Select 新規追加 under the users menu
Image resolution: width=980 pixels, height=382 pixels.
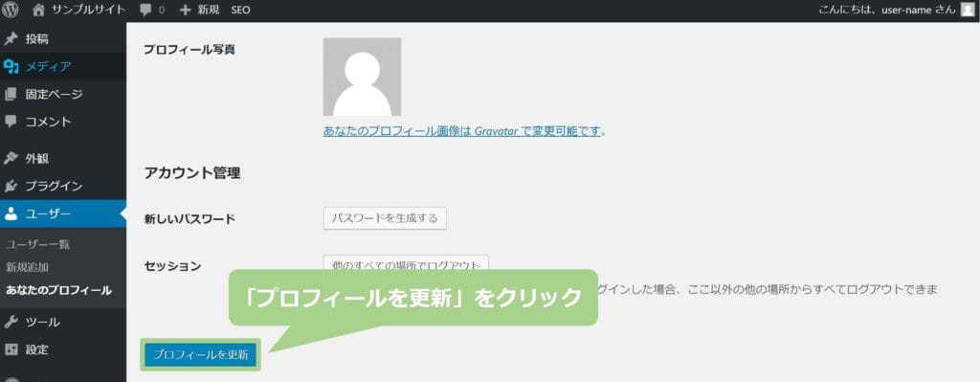tap(28, 267)
